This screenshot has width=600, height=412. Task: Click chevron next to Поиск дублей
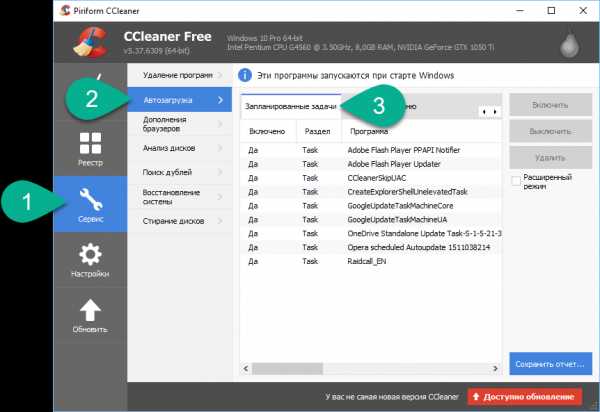click(x=220, y=172)
